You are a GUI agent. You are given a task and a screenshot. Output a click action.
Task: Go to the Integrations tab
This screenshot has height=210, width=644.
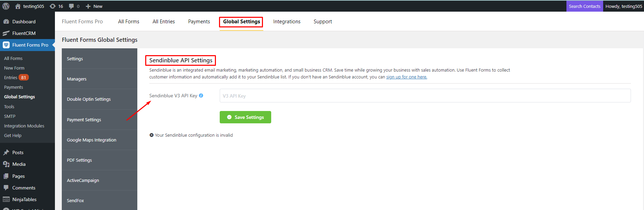tap(287, 22)
